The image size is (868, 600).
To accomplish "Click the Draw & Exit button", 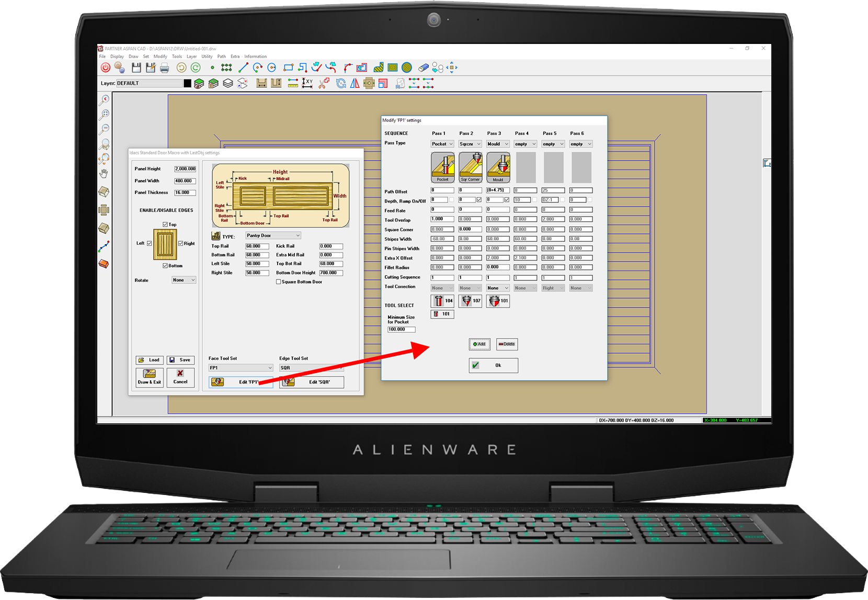I will pyautogui.click(x=150, y=377).
